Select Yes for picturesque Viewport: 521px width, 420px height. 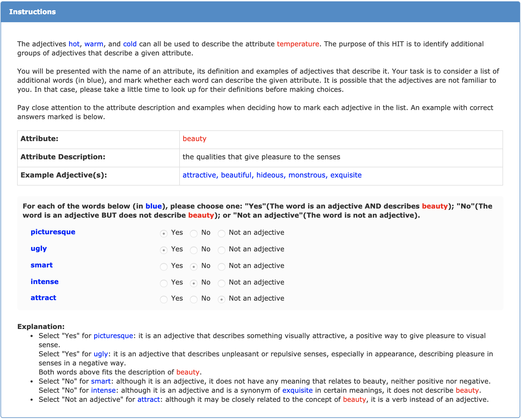pyautogui.click(x=164, y=233)
